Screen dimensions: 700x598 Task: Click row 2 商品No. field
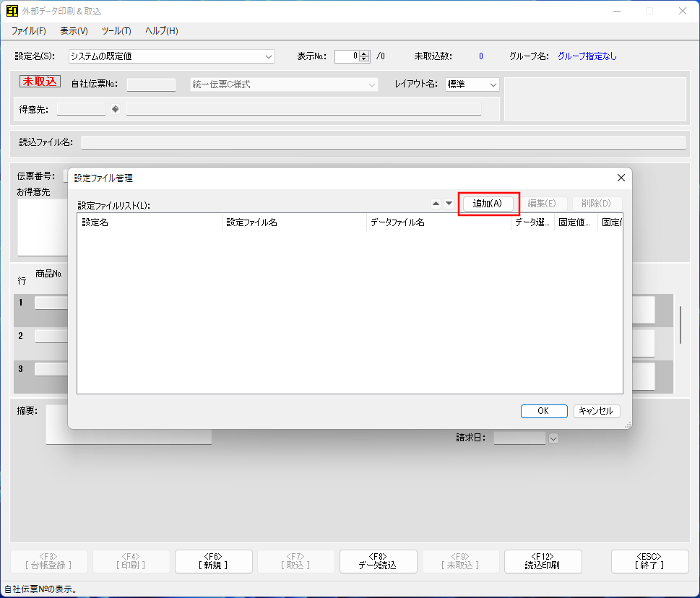(51, 336)
